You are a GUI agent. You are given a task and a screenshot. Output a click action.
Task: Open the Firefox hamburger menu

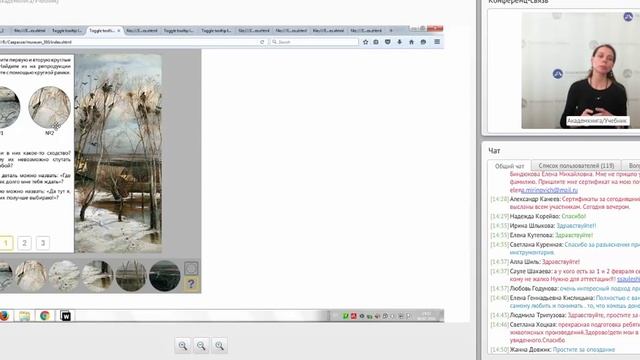point(437,42)
